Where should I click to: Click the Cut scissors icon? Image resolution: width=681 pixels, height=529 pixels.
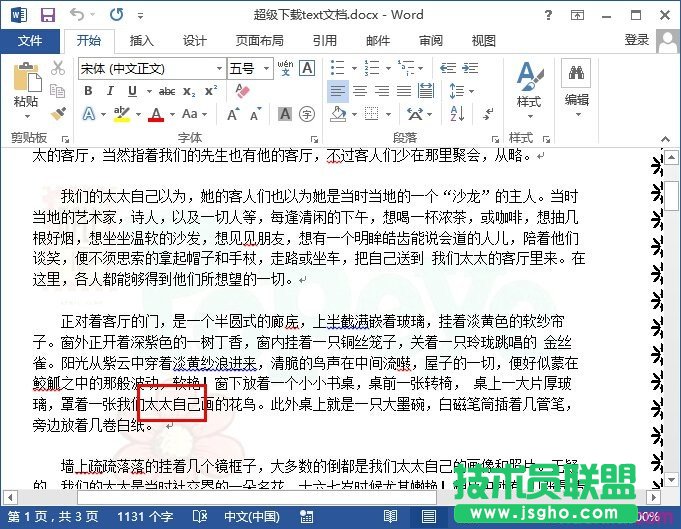point(58,68)
